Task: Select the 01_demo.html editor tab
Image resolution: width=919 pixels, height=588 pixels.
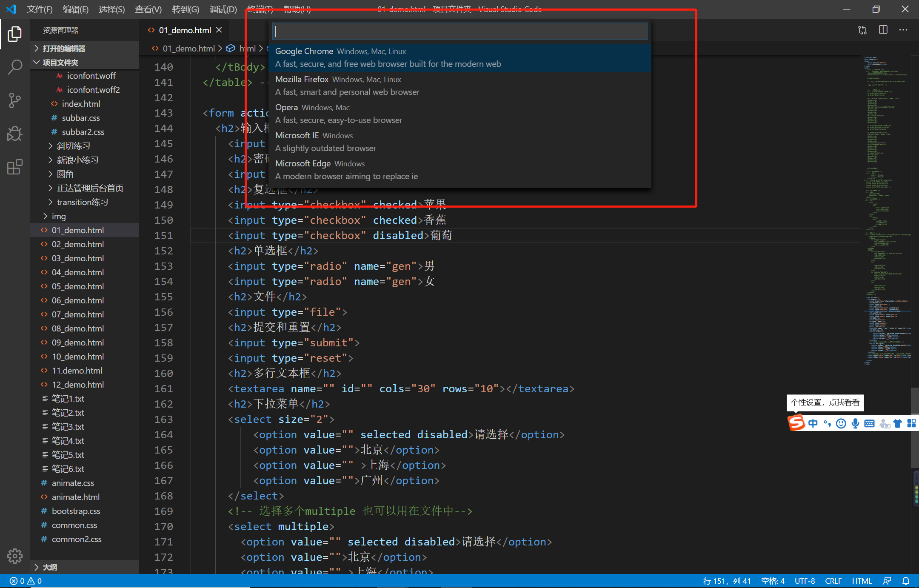Action: (185, 30)
